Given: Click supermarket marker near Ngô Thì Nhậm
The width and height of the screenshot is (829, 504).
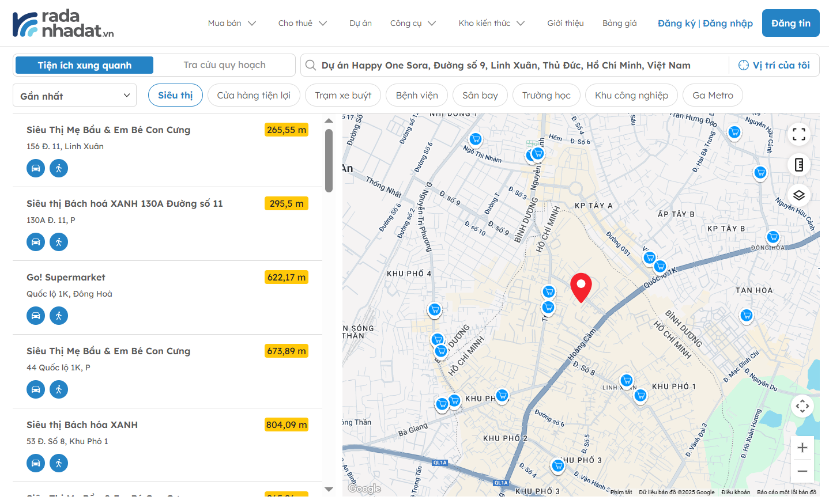Looking at the screenshot, I should (x=476, y=139).
